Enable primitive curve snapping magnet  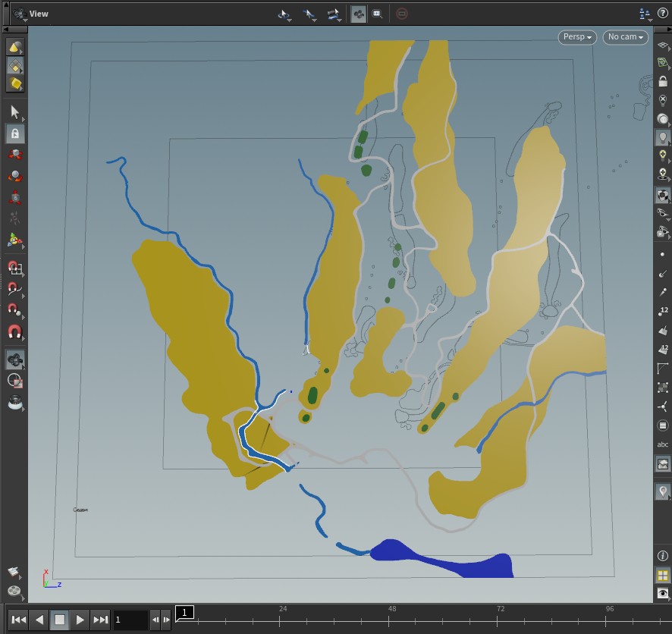[x=15, y=288]
